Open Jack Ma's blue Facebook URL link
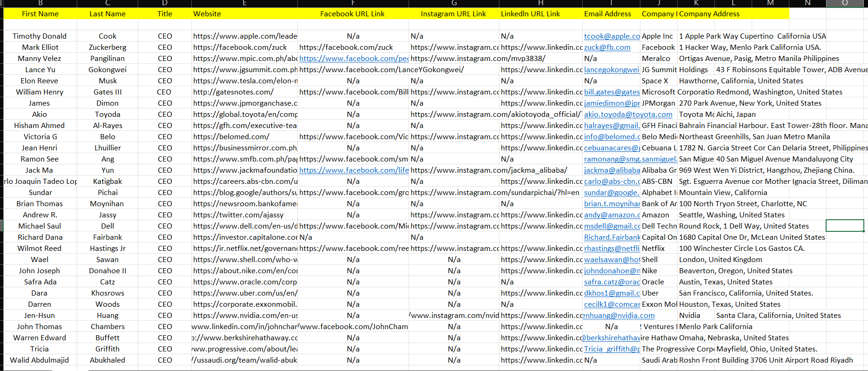This screenshot has width=868, height=371. pyautogui.click(x=354, y=170)
